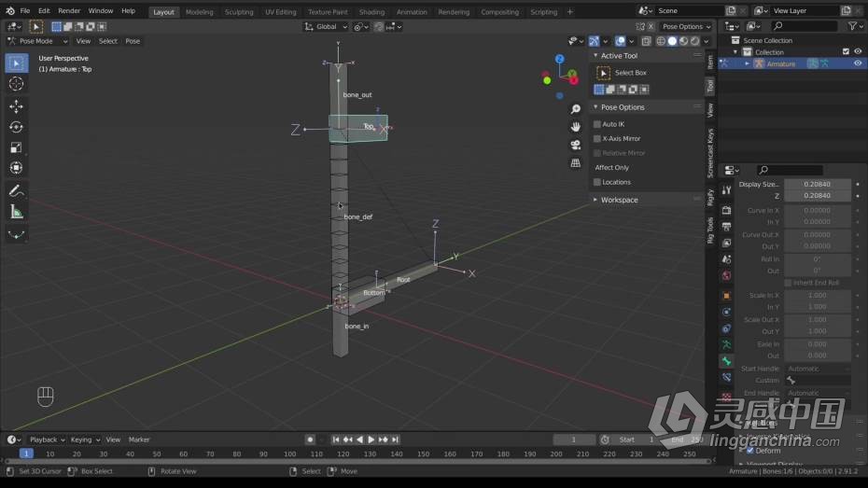Open Output properties tab icon
The image size is (868, 488).
727,227
